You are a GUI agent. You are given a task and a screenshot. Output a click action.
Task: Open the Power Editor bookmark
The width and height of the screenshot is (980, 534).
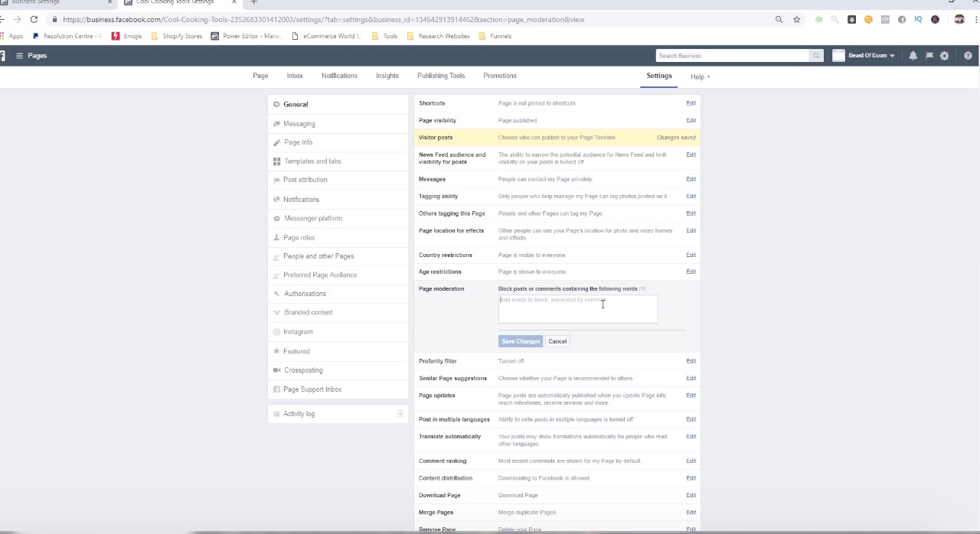(x=246, y=36)
